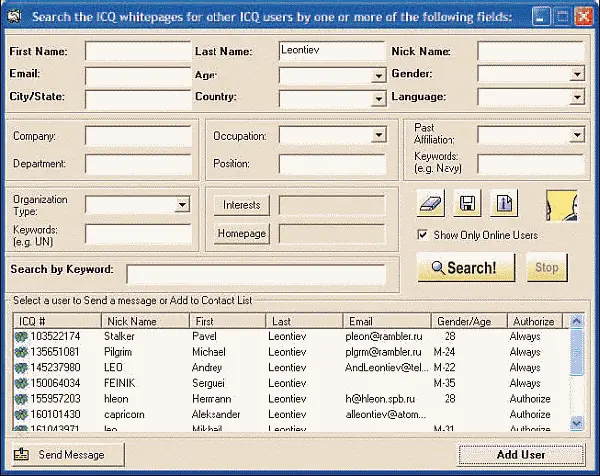Focus the Department input field
The width and height of the screenshot is (600, 476).
click(138, 165)
